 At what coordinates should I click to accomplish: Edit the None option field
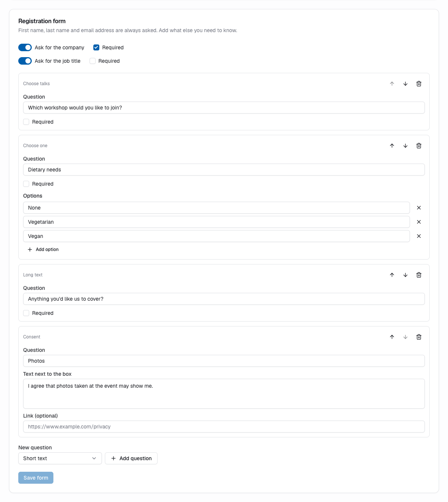tap(217, 208)
